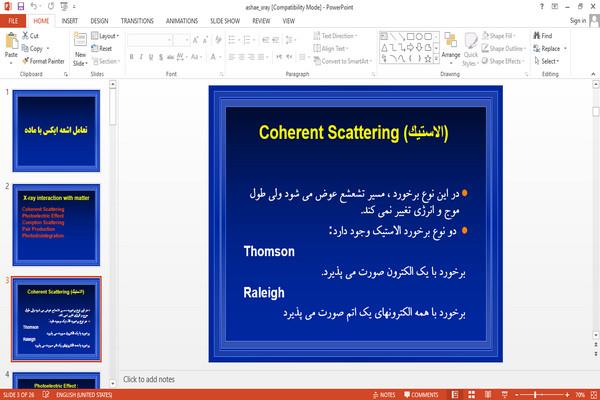This screenshot has height=400, width=600.
Task: Cut the selection
Action: point(30,36)
